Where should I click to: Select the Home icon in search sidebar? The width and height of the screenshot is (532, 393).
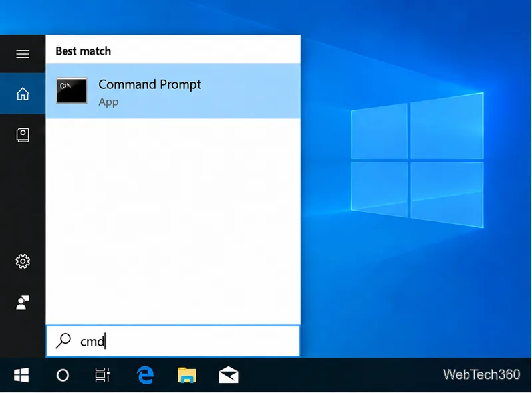click(23, 94)
